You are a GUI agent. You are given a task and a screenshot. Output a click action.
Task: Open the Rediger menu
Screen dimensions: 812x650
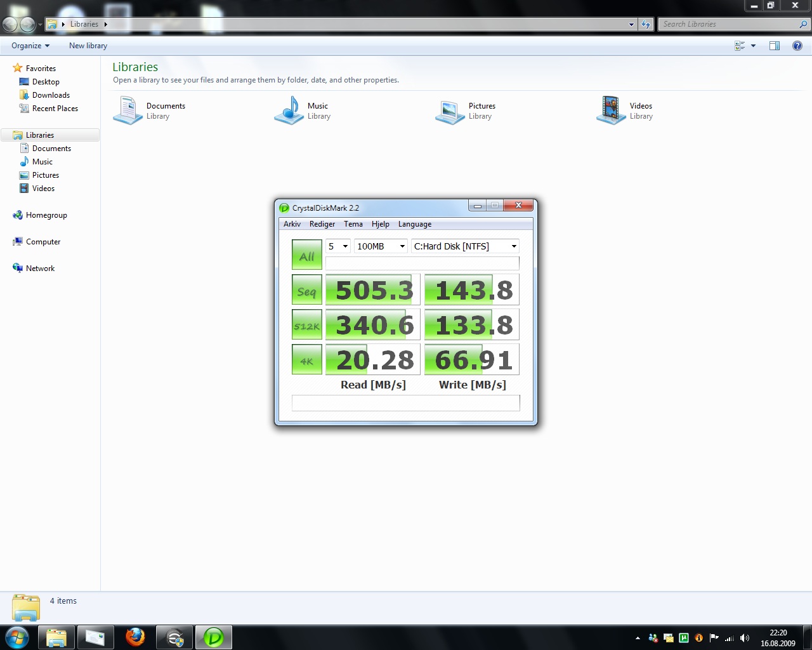322,224
